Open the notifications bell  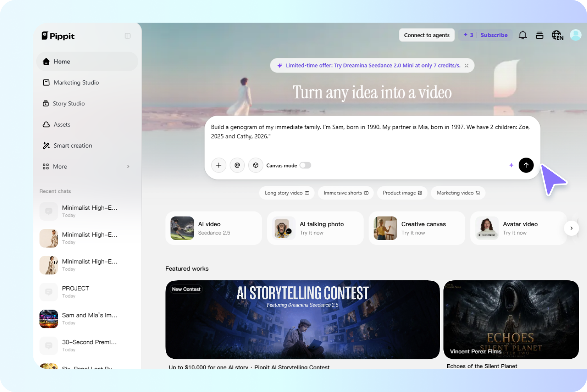pyautogui.click(x=523, y=35)
